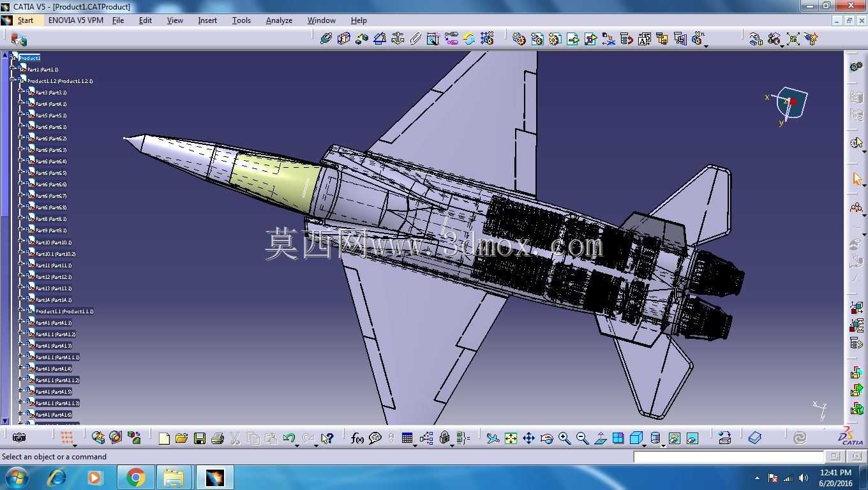Click the Select arrow tool on right toolbar
The image size is (868, 490).
(x=857, y=179)
